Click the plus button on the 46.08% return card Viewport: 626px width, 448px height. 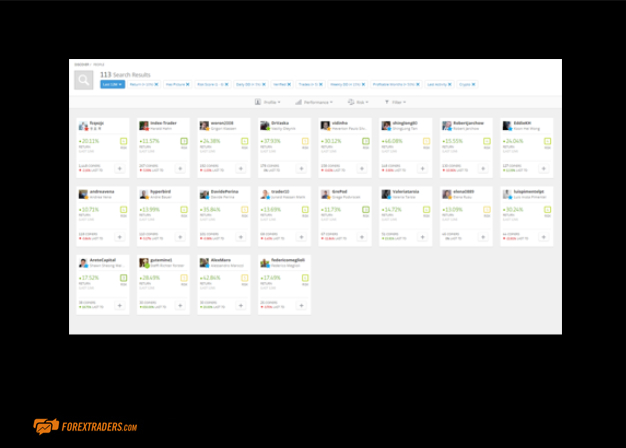click(422, 168)
